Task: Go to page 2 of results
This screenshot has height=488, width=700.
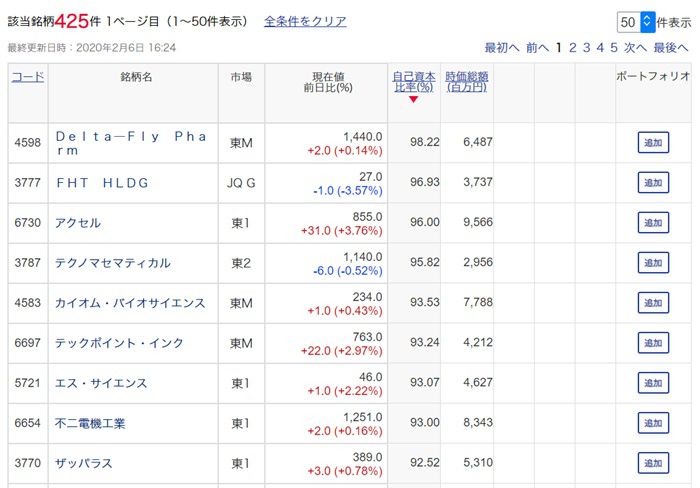Action: [573, 47]
